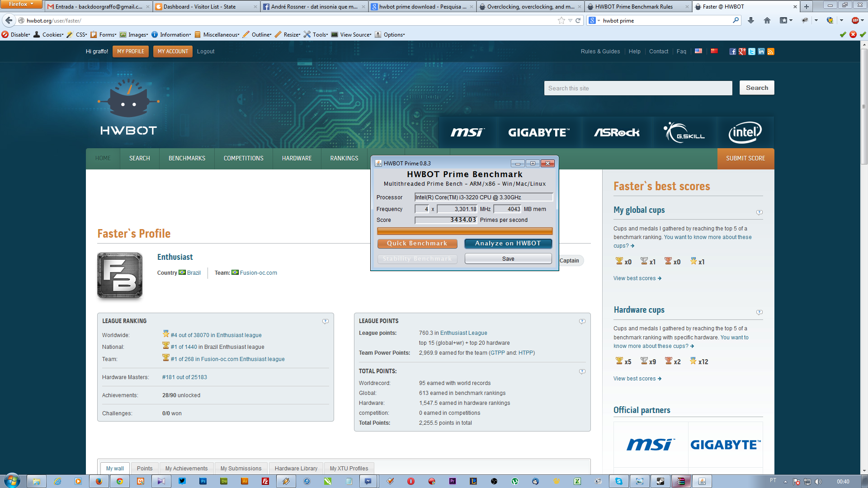Open the RSS feed icon in the header
Screen dimensions: 868x488
click(x=771, y=52)
